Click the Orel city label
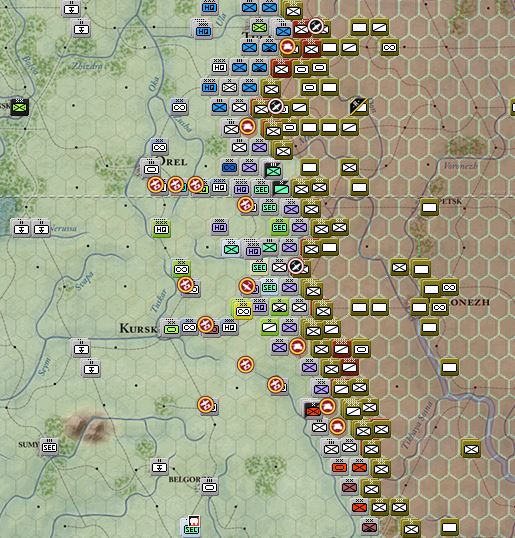The image size is (515, 538). (x=174, y=161)
